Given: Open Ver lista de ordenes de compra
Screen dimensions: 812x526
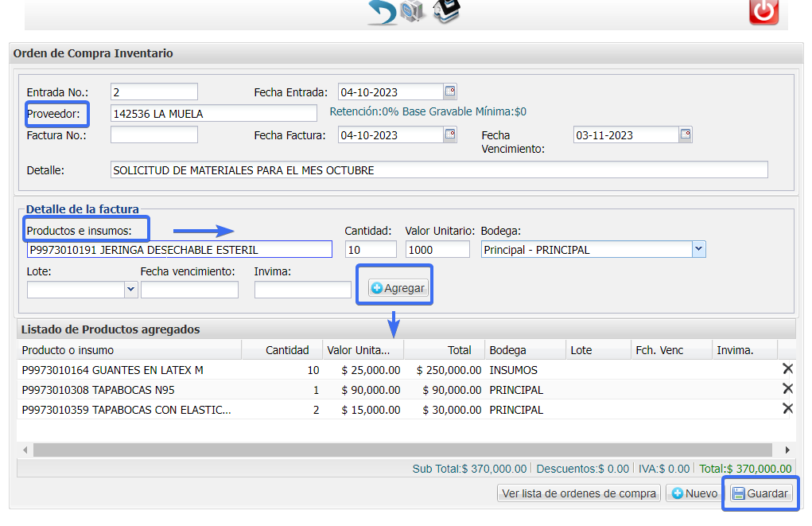Looking at the screenshot, I should click(x=579, y=493).
